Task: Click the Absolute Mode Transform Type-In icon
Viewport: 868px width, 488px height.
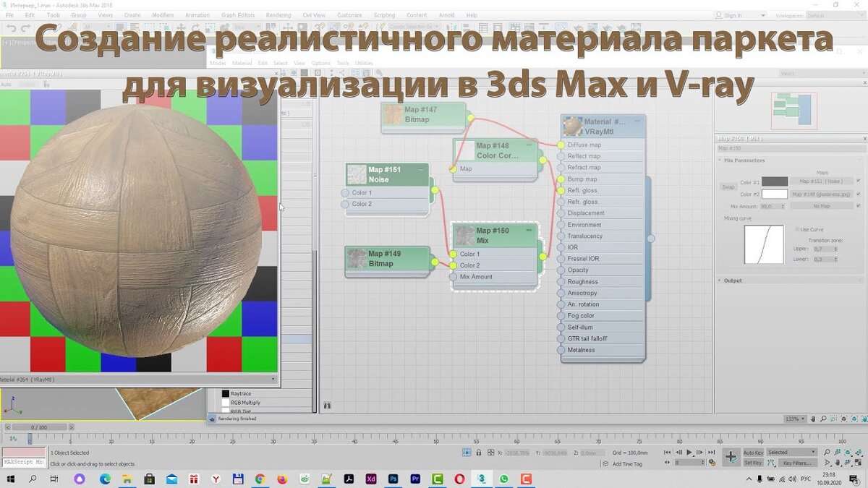Action: [x=493, y=452]
